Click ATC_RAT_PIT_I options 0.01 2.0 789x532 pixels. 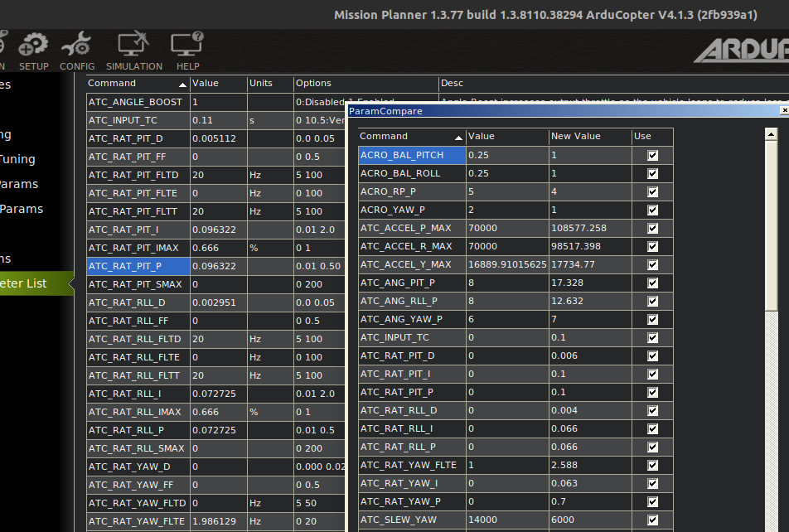320,230
